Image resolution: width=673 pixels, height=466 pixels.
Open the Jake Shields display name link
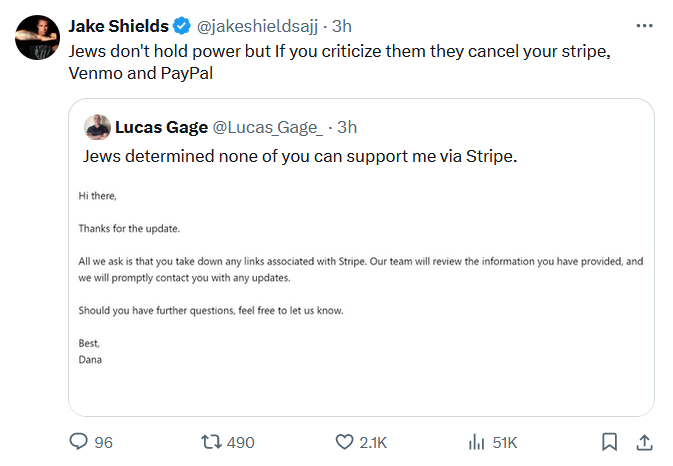119,24
